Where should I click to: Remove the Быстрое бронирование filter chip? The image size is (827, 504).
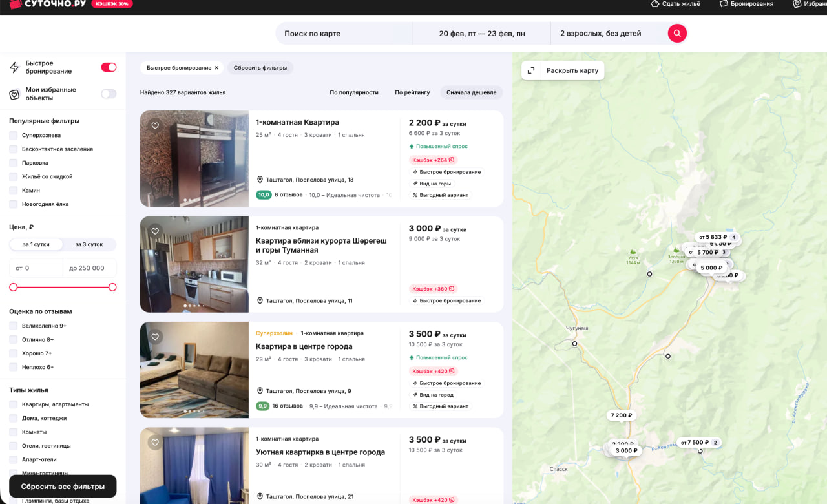(216, 68)
